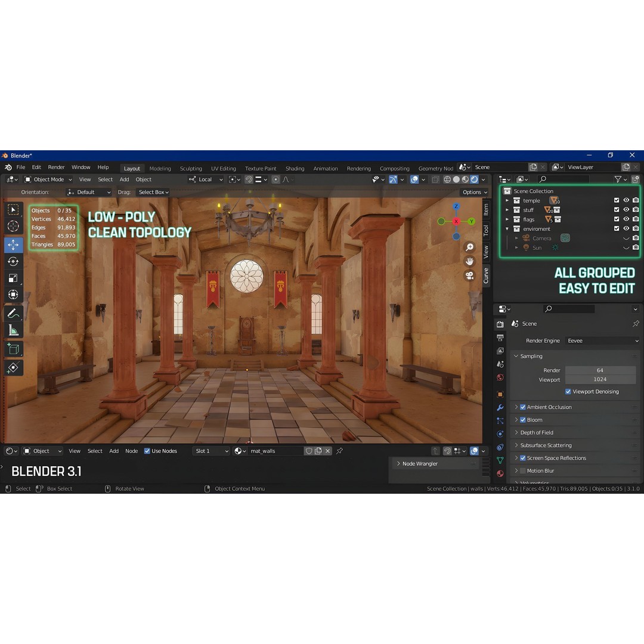The height and width of the screenshot is (644, 644).
Task: Disable Screen Space Reflections checkbox
Action: click(523, 458)
